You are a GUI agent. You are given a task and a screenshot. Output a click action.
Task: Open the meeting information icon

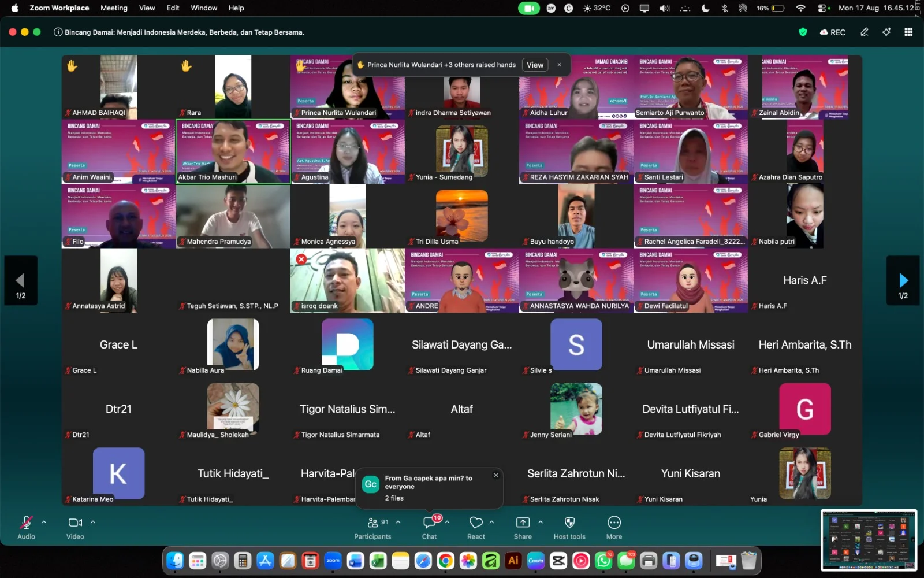click(58, 32)
